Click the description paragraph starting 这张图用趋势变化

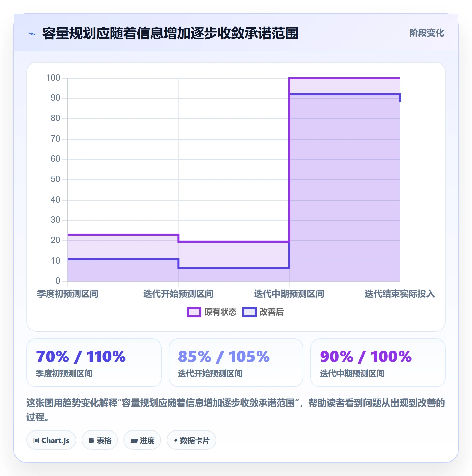[x=236, y=410]
